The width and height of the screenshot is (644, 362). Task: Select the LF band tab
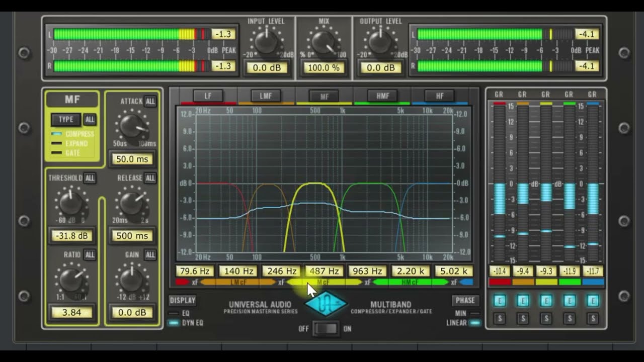(x=208, y=96)
